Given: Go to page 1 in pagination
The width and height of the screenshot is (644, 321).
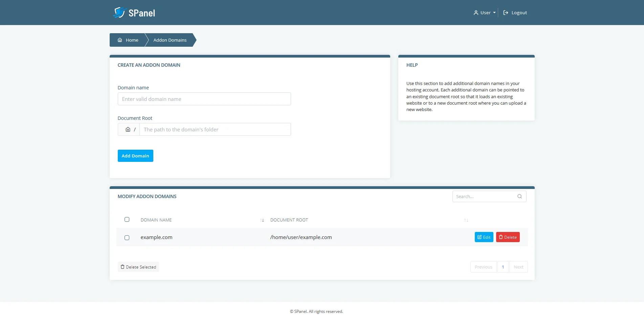Looking at the screenshot, I should [x=503, y=267].
